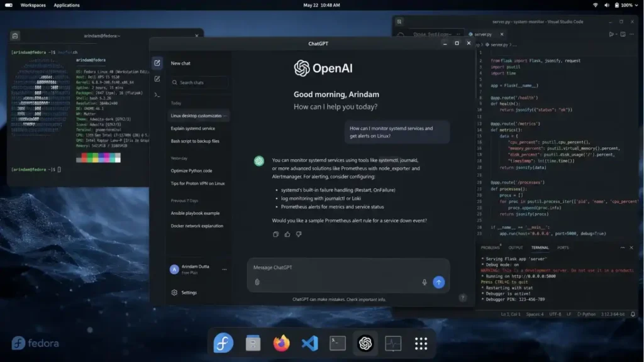The width and height of the screenshot is (644, 362).
Task: Open the terminal prompt icon in ChatGPT sidebar
Action: point(157,95)
